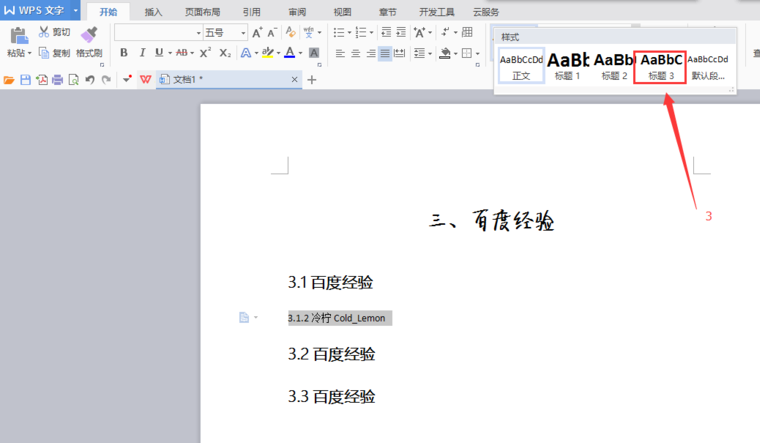Print the document via printer icon
This screenshot has height=443, width=760.
[x=58, y=80]
